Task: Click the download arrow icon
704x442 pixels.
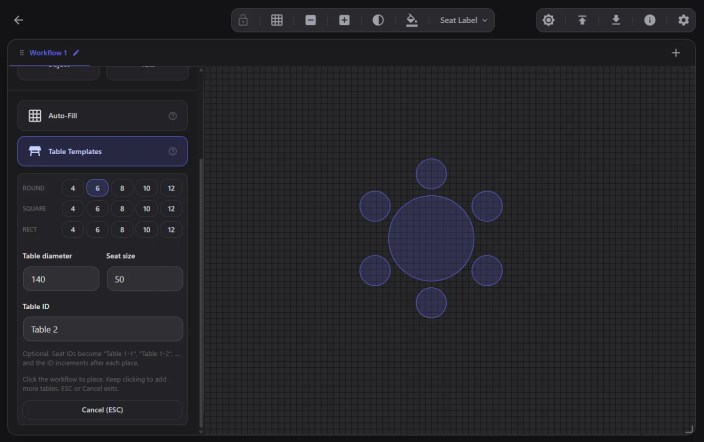Action: coord(616,20)
